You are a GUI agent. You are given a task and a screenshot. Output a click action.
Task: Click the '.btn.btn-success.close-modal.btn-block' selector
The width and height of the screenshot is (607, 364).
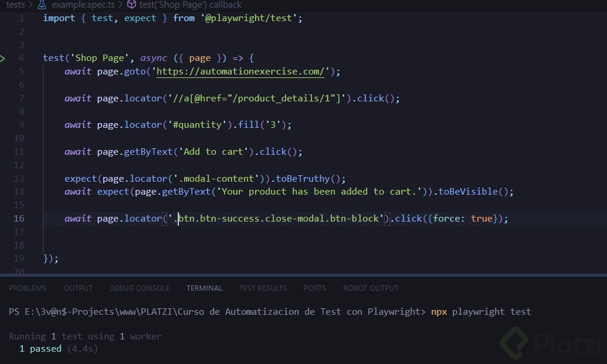(x=276, y=219)
